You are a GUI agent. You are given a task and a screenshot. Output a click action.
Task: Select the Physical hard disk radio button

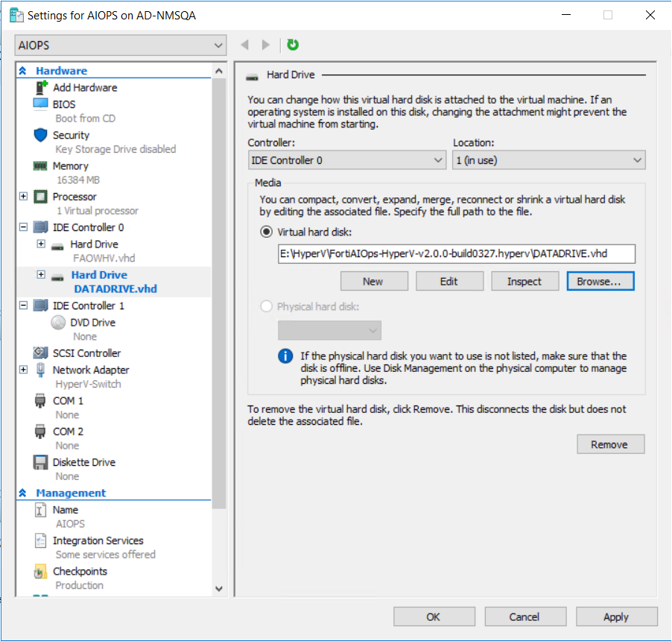(x=266, y=306)
